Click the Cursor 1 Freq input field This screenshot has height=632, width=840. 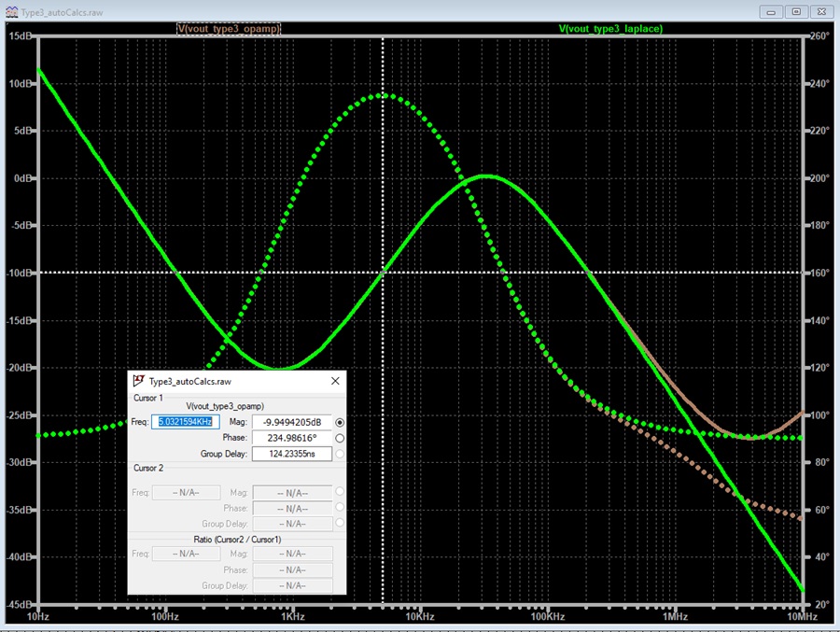[x=186, y=422]
